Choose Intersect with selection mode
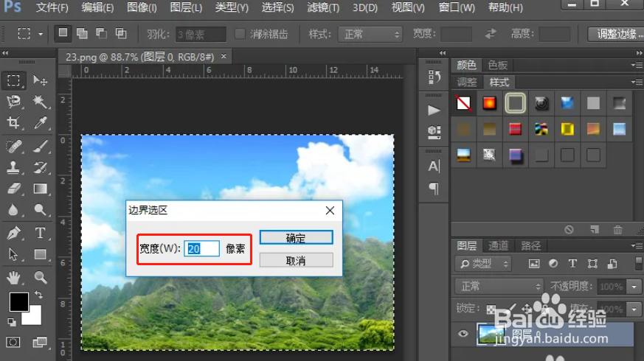Viewport: 644px width, 361px height. pos(121,33)
